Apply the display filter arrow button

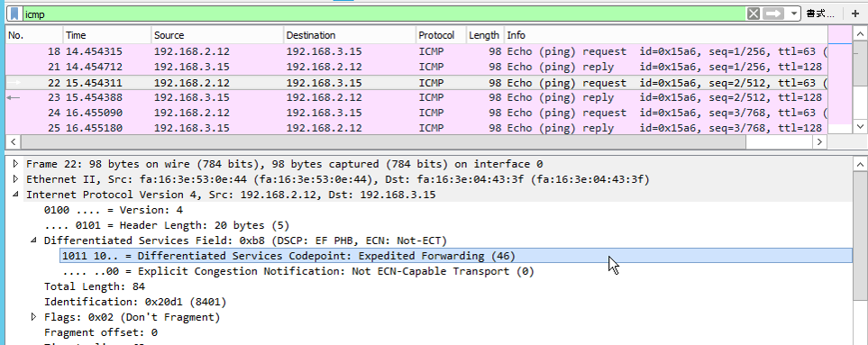coord(773,14)
